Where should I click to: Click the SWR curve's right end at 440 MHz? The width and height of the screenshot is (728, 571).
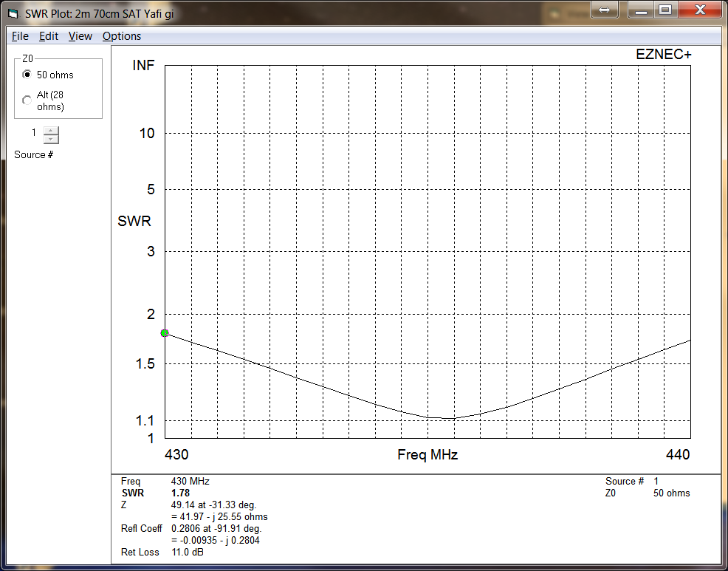click(690, 341)
